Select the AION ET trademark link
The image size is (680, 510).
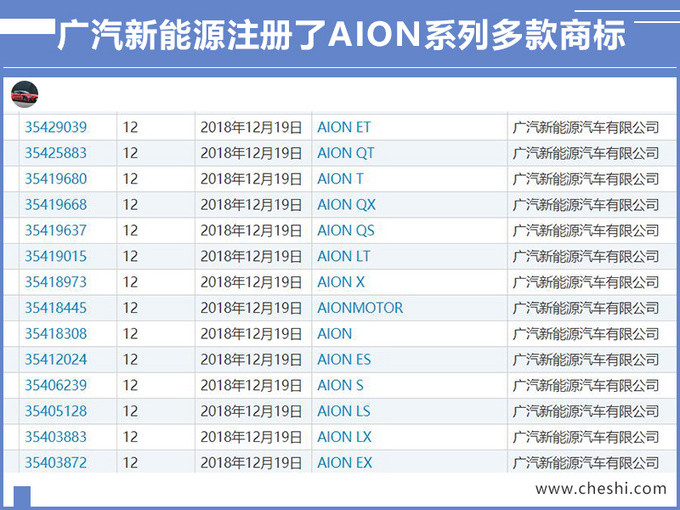click(344, 127)
